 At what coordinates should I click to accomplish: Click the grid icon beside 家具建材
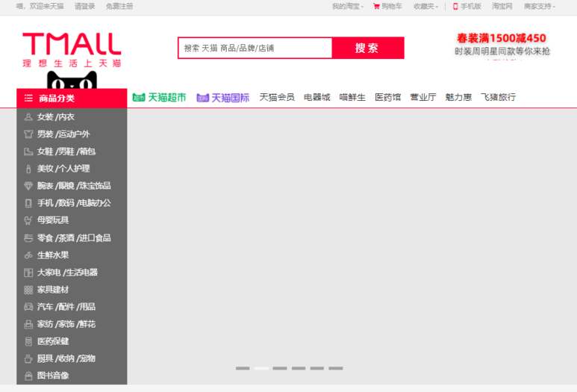[x=28, y=290]
